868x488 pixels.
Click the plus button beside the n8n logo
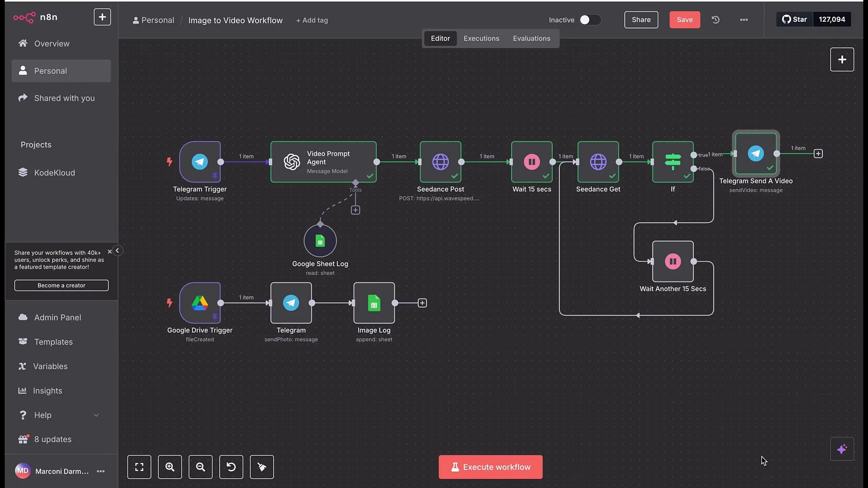pyautogui.click(x=102, y=17)
